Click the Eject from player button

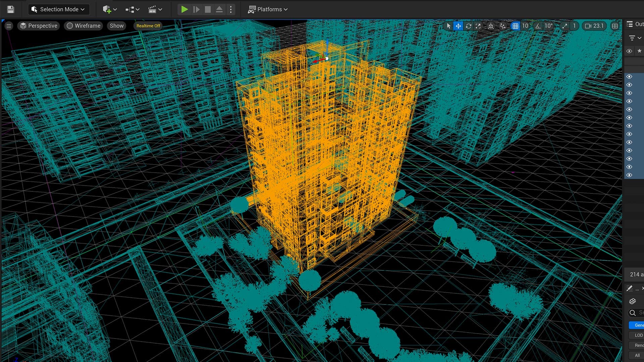coord(219,9)
